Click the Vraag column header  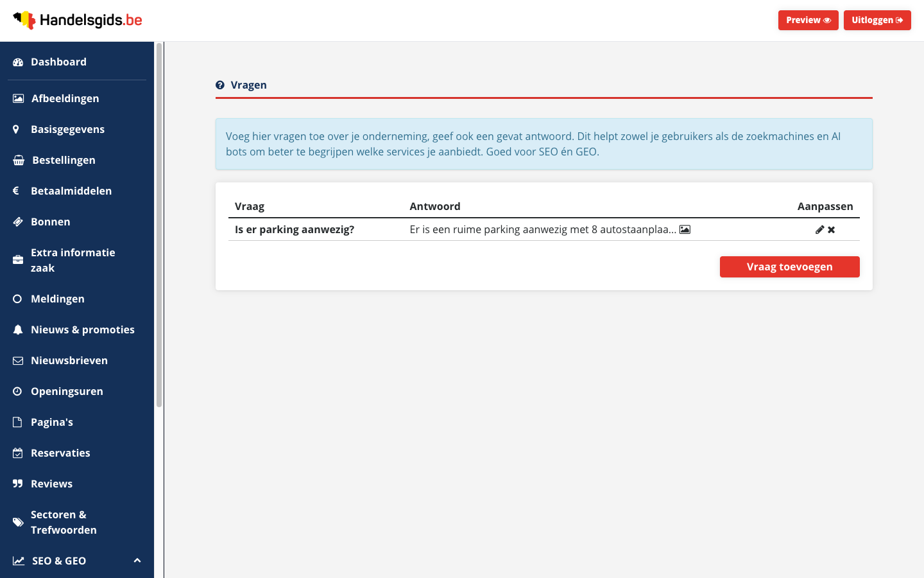pos(250,206)
